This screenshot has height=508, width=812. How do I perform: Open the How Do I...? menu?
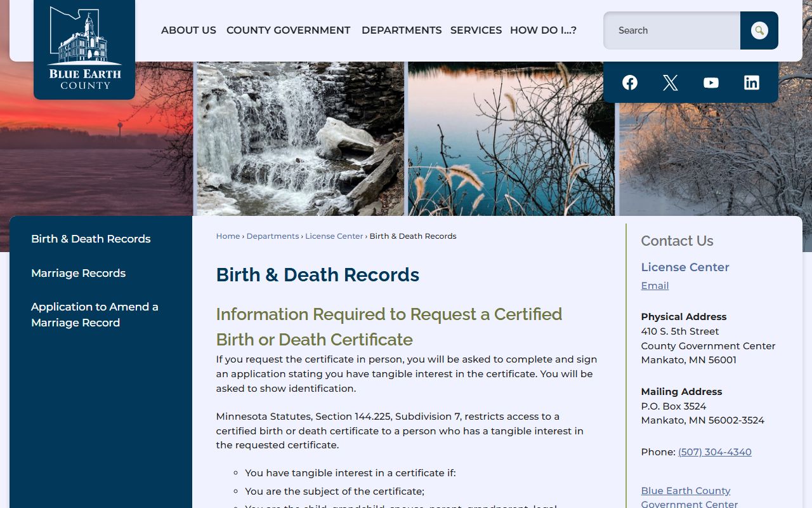pyautogui.click(x=543, y=30)
